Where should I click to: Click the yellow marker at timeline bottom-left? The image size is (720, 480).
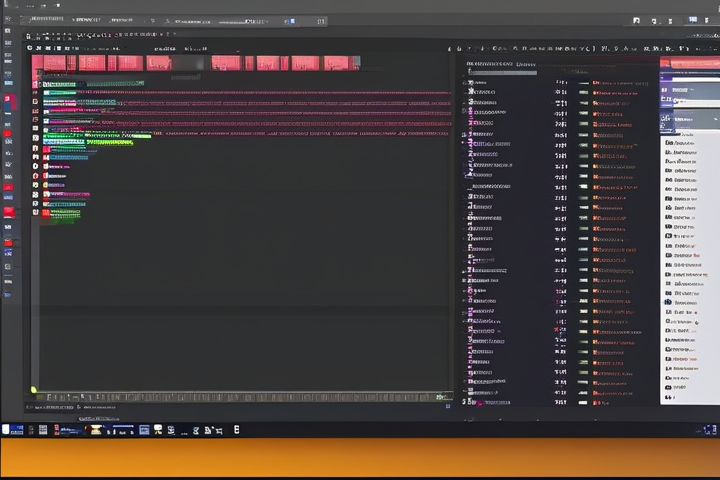[33, 390]
